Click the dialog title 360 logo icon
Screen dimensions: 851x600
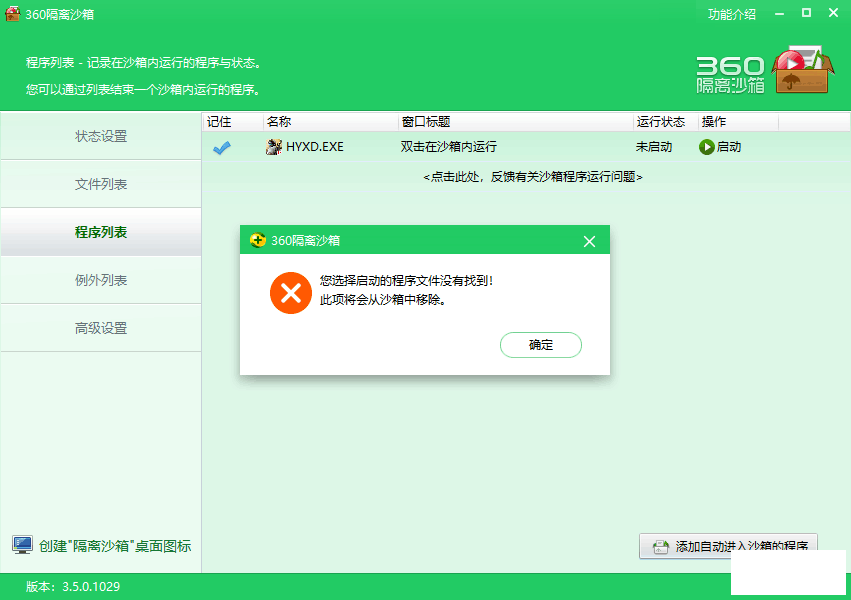pyautogui.click(x=258, y=240)
